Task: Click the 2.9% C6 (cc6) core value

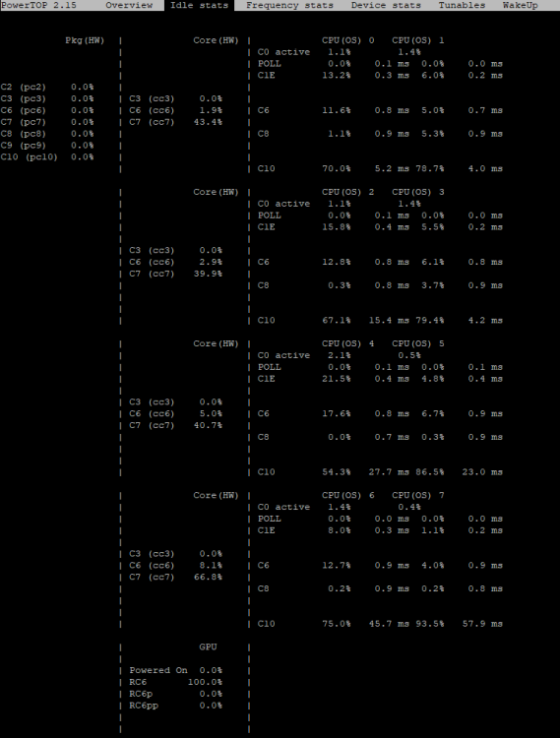Action: tap(211, 262)
